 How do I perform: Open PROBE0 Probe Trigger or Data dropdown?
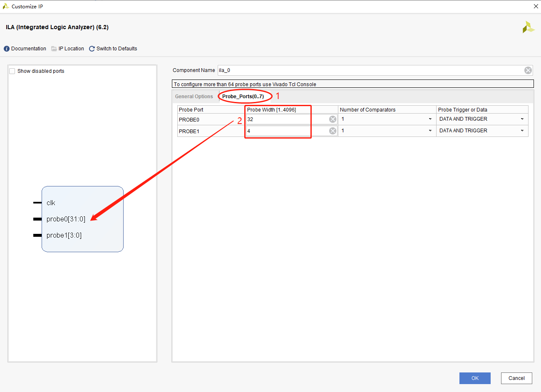click(522, 119)
